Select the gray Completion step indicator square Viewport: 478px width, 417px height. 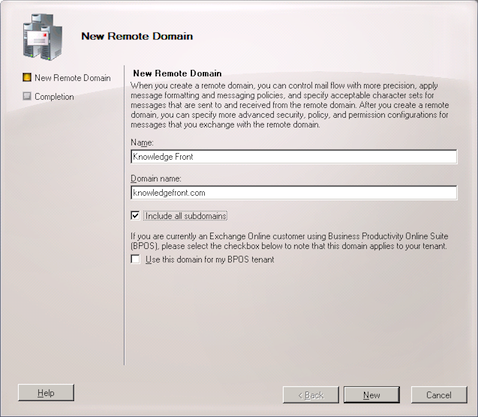click(27, 96)
